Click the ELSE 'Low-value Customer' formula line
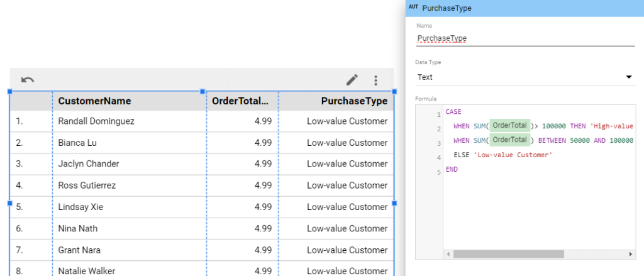This screenshot has height=276, width=644. click(x=503, y=155)
